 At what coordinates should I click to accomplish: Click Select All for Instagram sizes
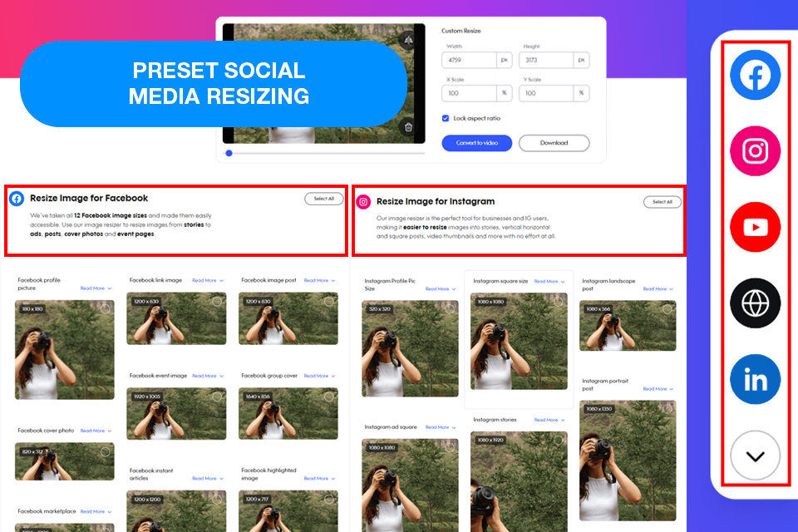[663, 202]
